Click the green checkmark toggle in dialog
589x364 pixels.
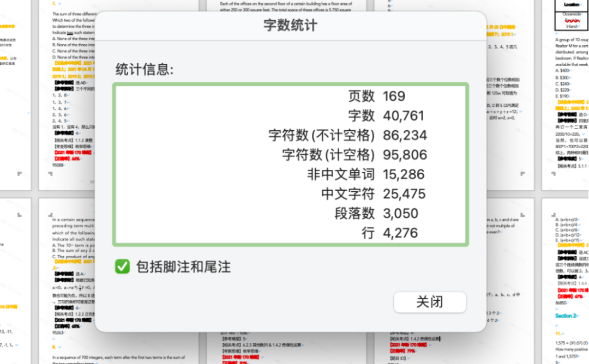[121, 266]
